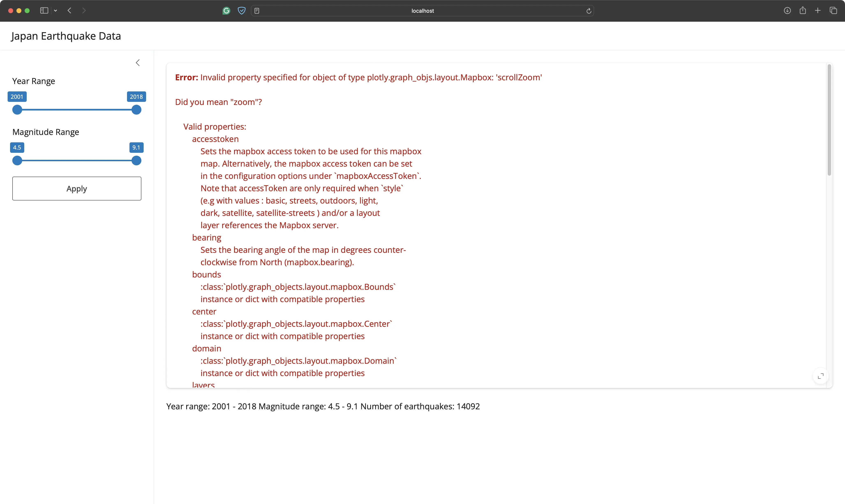Viewport: 845px width, 504px height.
Task: Go back to previous page
Action: pyautogui.click(x=69, y=10)
